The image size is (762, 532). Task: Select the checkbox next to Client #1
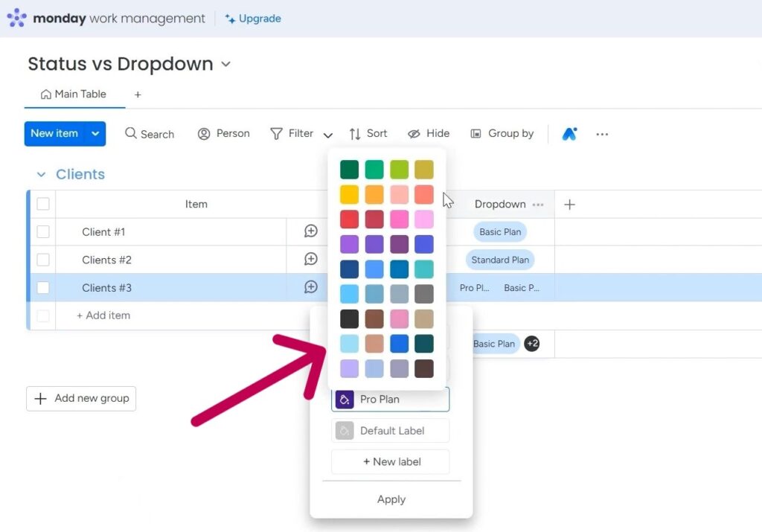42,231
